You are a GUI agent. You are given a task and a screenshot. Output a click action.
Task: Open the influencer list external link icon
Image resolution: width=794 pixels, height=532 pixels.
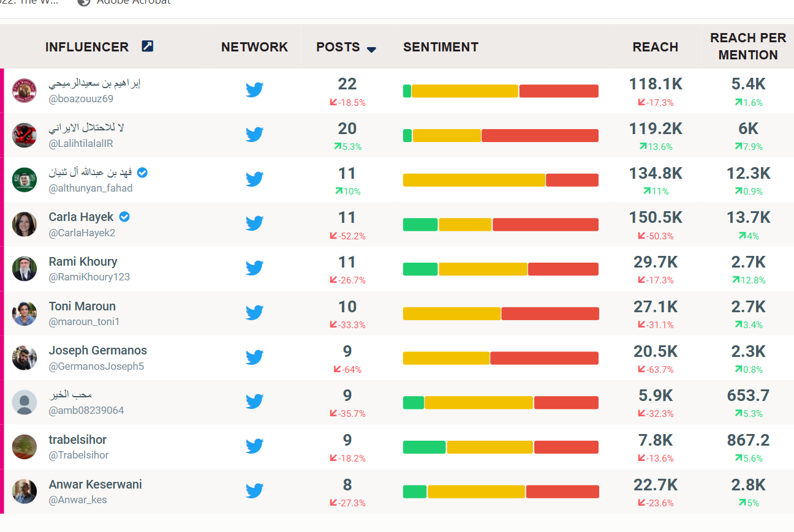tap(148, 46)
